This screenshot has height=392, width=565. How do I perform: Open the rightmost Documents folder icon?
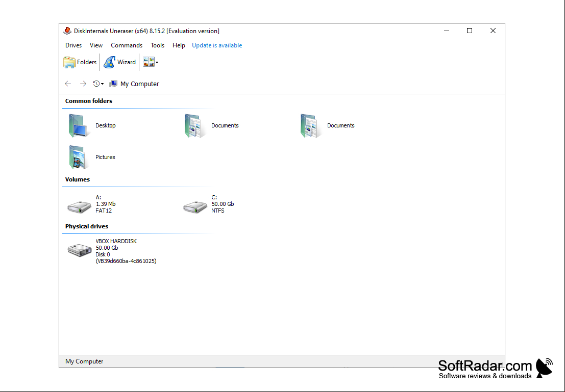[x=311, y=125]
